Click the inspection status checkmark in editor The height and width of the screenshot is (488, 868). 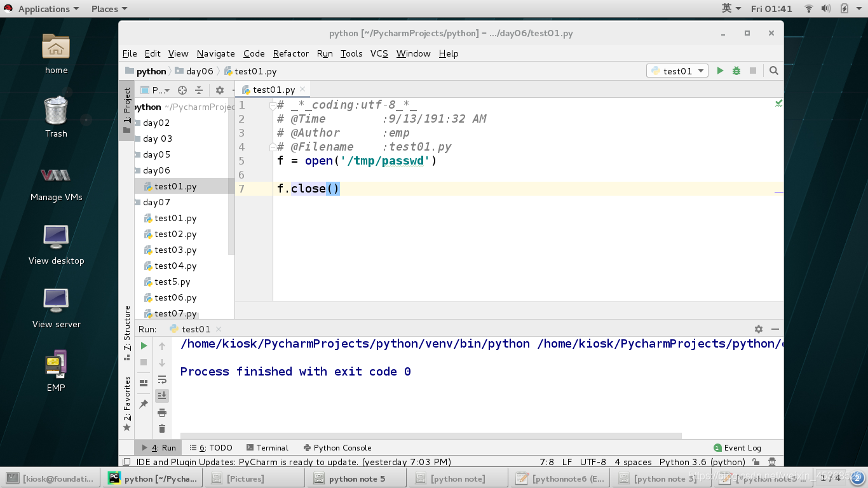(x=778, y=103)
